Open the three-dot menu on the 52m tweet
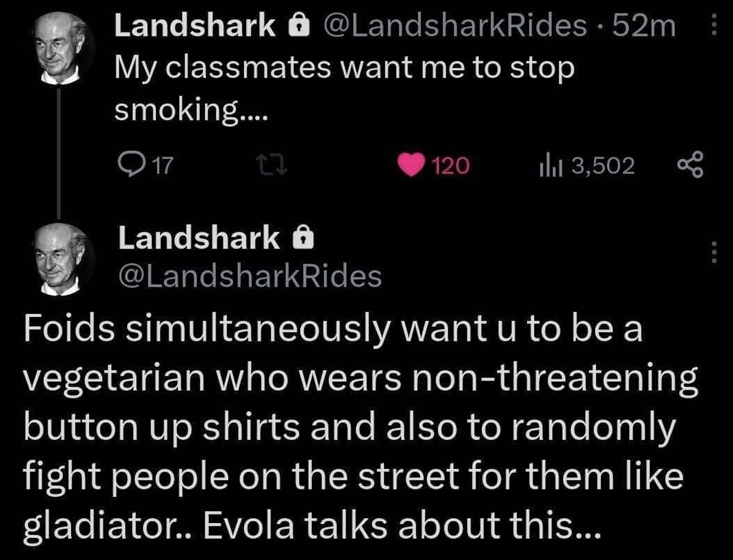The height and width of the screenshot is (560, 733). click(x=714, y=26)
